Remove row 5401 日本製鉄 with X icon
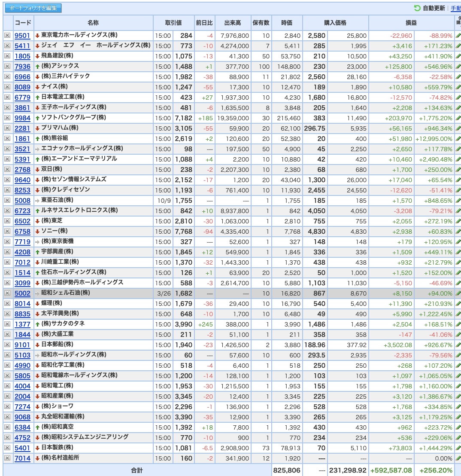This screenshot has width=461, height=476. tap(7, 448)
